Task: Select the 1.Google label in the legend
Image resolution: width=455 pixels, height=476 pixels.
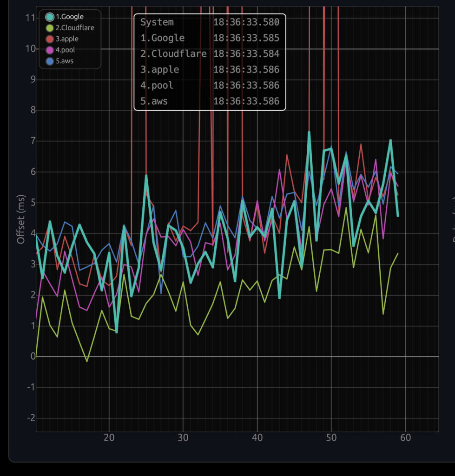Action: tap(70, 17)
